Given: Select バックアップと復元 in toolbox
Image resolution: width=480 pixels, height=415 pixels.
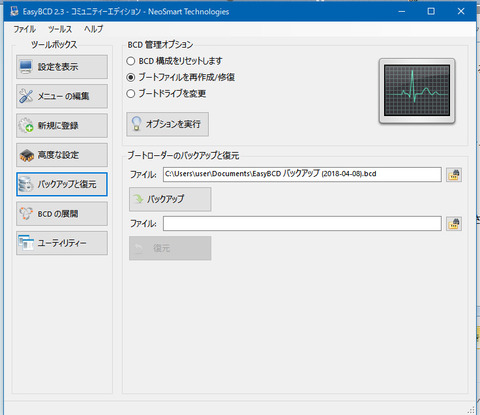Looking at the screenshot, I should pos(62,184).
